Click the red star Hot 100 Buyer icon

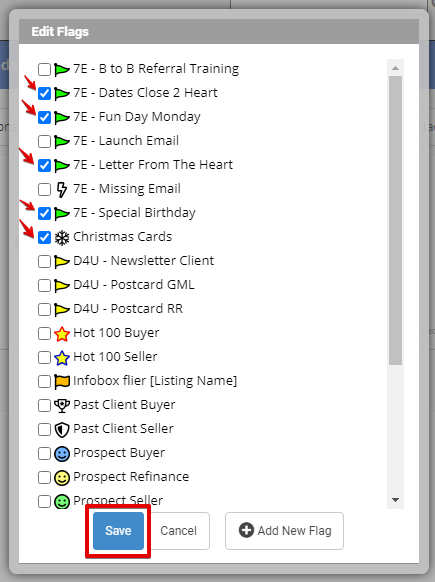pyautogui.click(x=62, y=334)
